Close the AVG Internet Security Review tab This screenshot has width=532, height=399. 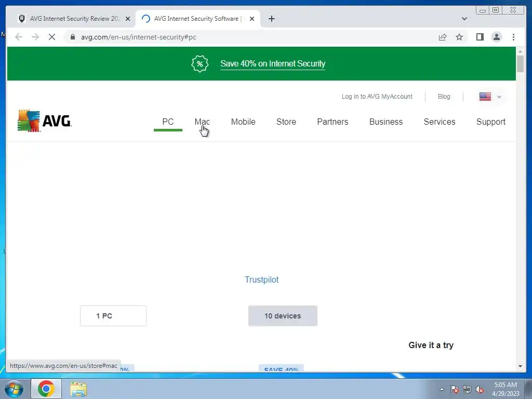pos(128,19)
